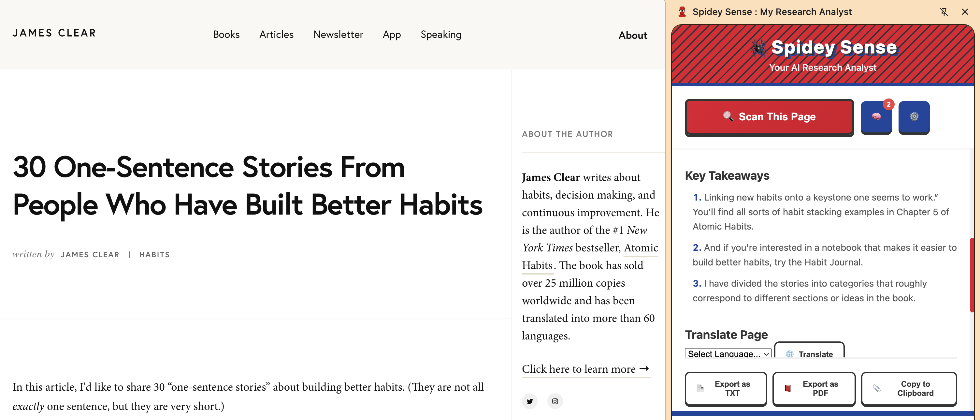Unpin the Spidey Sense side panel
The width and height of the screenshot is (980, 420).
[x=944, y=12]
